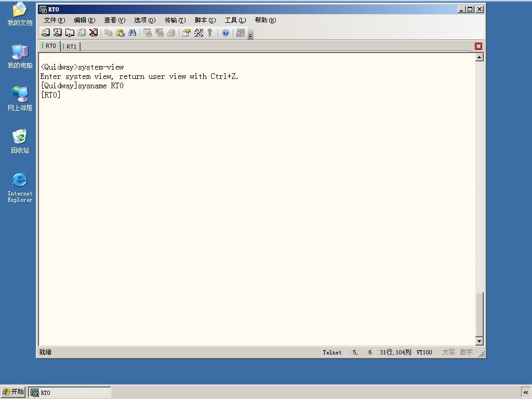Click the Copy toolbar icon

pyautogui.click(x=108, y=33)
